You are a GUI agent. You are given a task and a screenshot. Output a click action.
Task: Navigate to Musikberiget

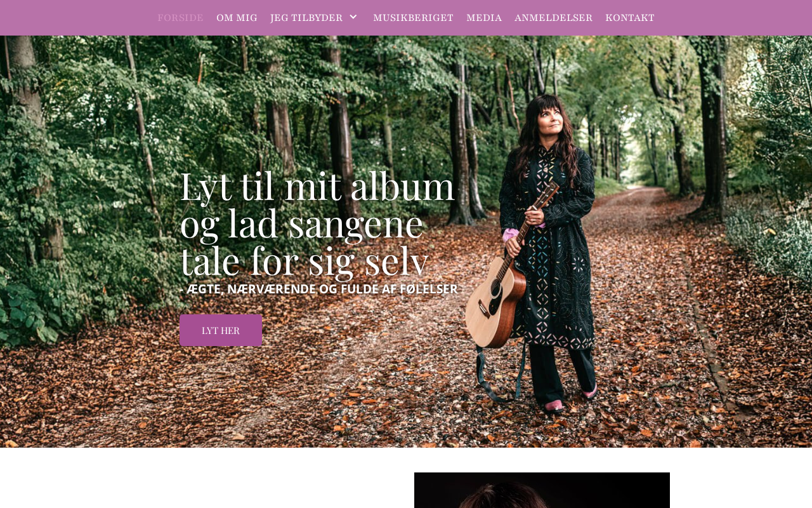[413, 18]
